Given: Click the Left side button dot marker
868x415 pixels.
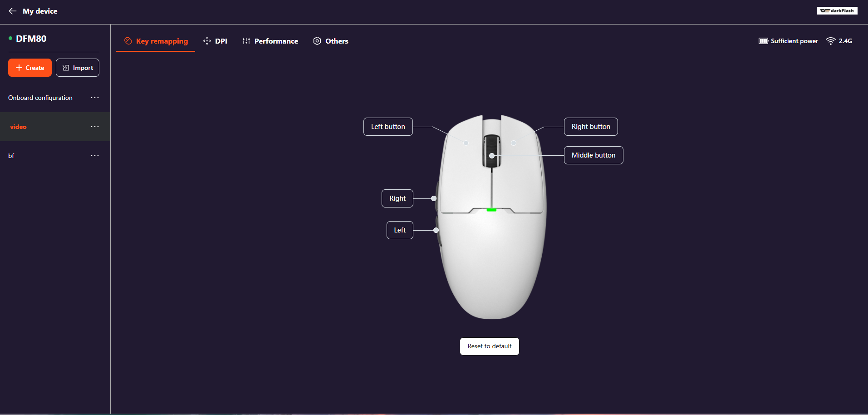Looking at the screenshot, I should (436, 230).
